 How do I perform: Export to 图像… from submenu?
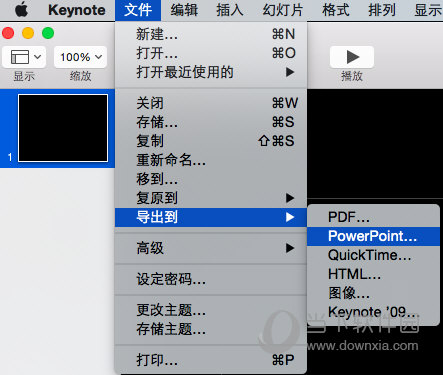point(373,293)
